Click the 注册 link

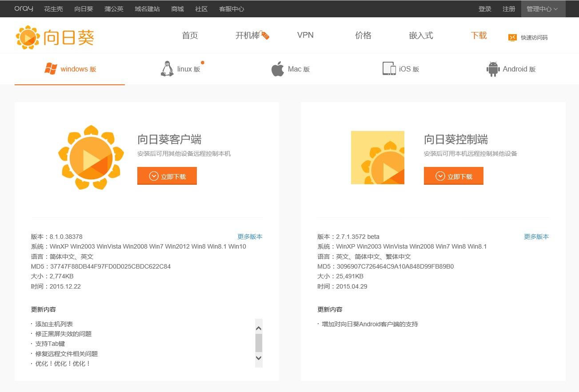(509, 9)
